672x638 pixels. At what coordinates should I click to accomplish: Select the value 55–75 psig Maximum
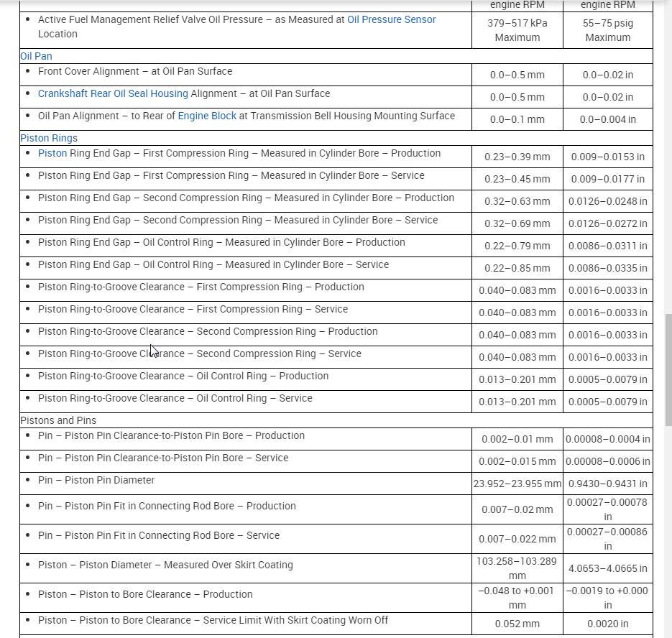pyautogui.click(x=608, y=30)
